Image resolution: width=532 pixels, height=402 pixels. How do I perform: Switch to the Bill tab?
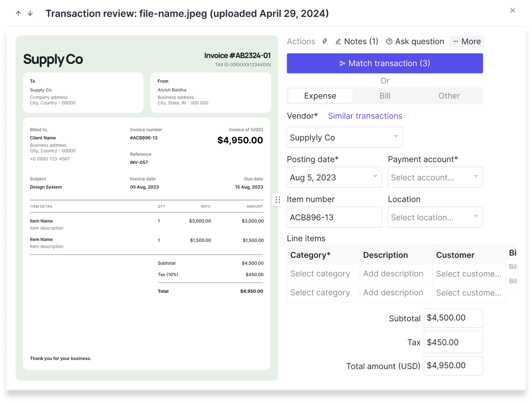click(x=384, y=96)
